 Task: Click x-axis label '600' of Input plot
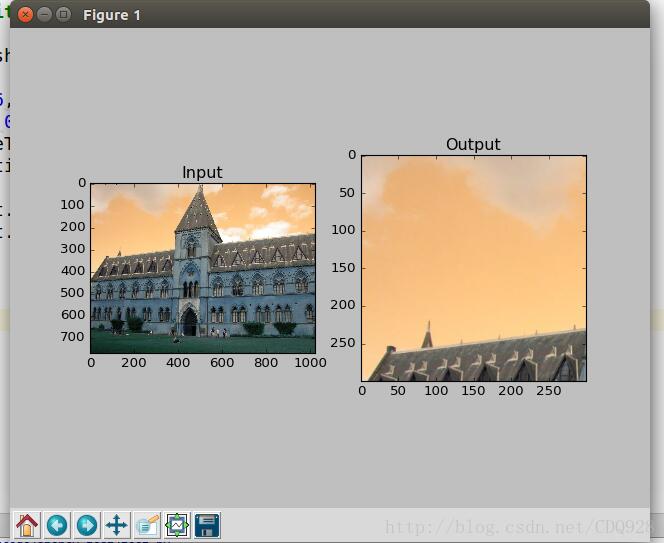[222, 363]
